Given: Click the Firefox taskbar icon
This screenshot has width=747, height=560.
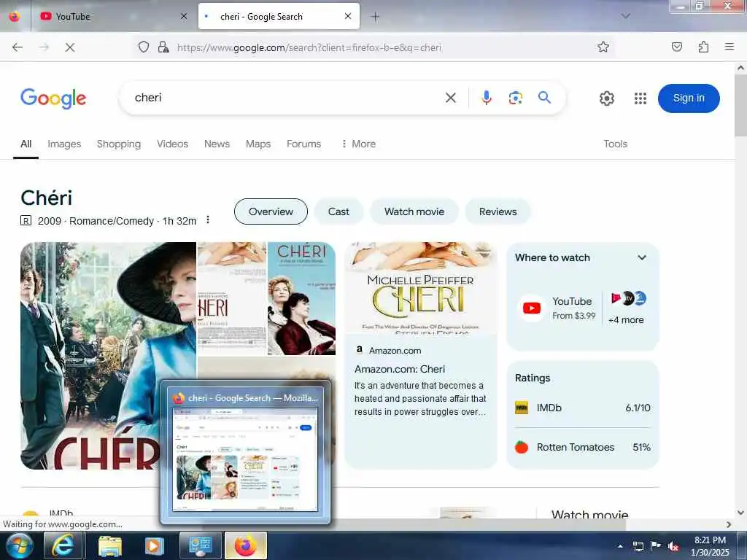Looking at the screenshot, I should [245, 545].
